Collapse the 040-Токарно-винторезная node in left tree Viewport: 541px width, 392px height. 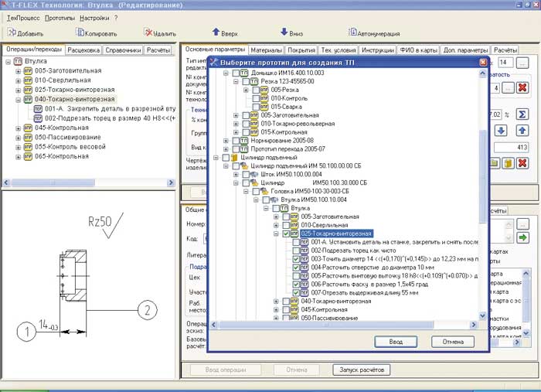point(18,99)
